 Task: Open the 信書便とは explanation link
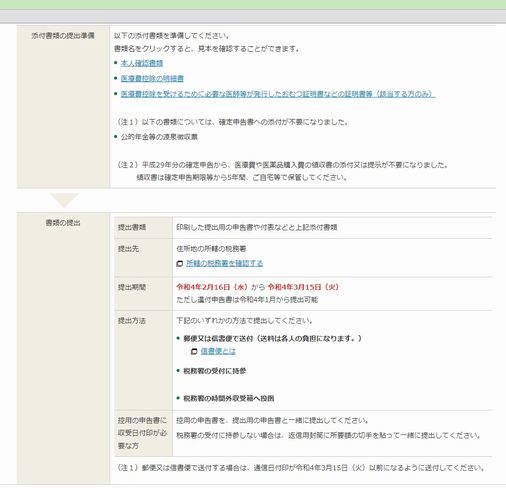[x=218, y=351]
